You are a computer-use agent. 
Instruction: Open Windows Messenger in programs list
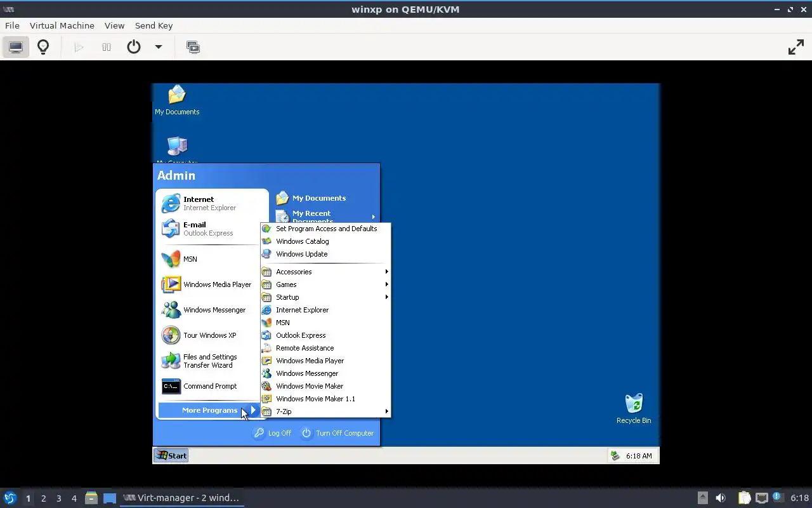pyautogui.click(x=325, y=373)
